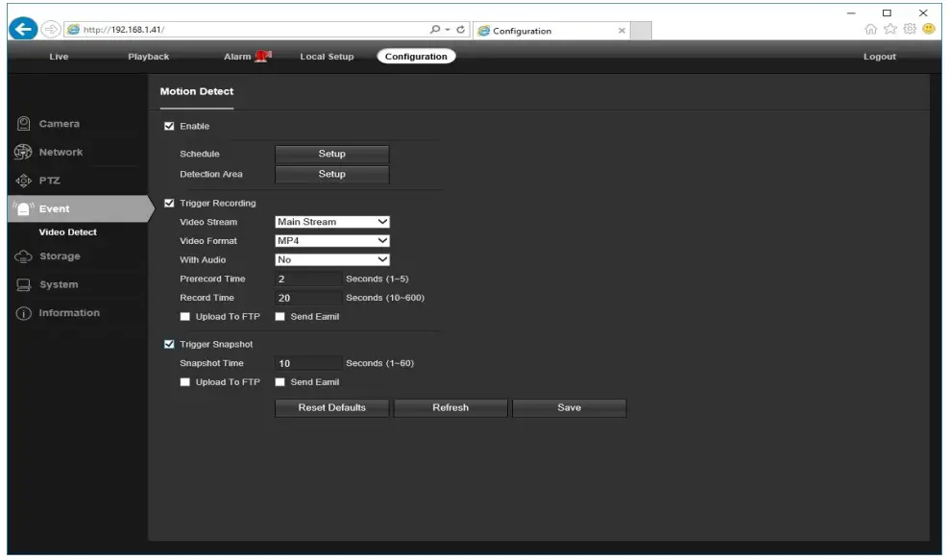Click the Detection Area Setup button

(332, 174)
